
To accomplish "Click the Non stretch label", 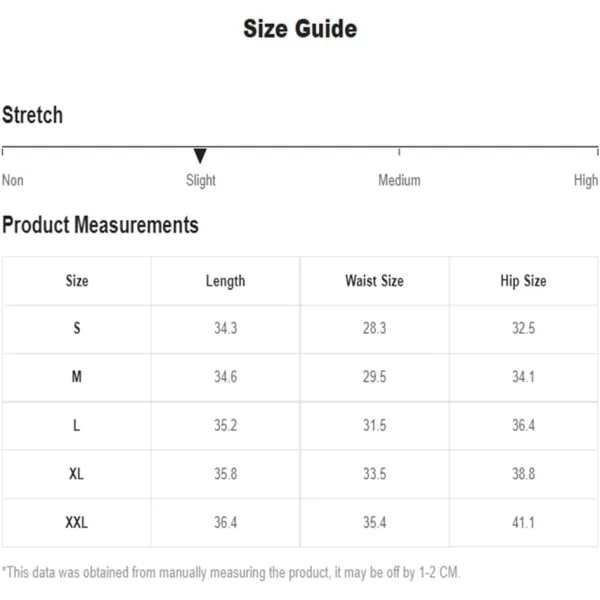I will 13,180.
